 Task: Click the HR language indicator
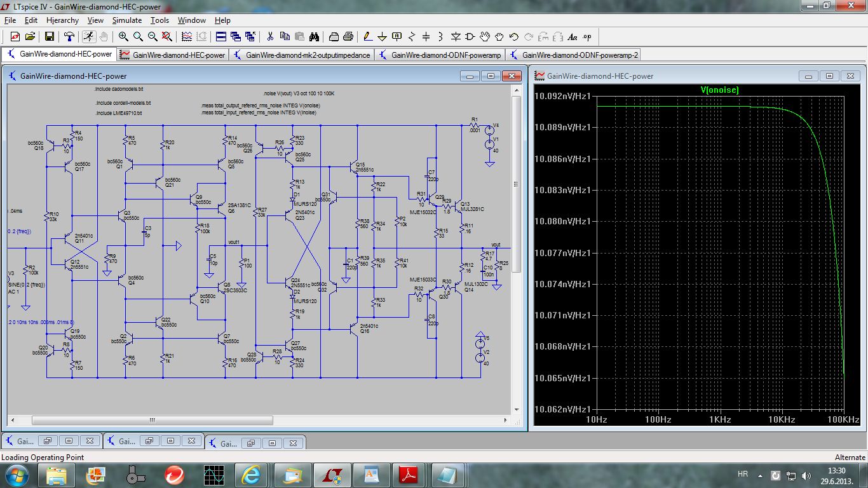[x=743, y=475]
